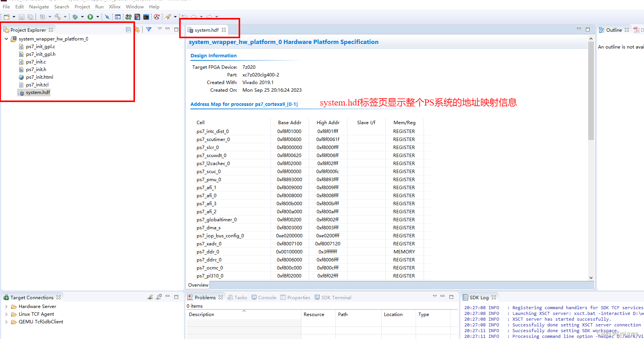This screenshot has height=339, width=644.
Task: Click the SDK terminal toolbar icon
Action: tap(146, 17)
